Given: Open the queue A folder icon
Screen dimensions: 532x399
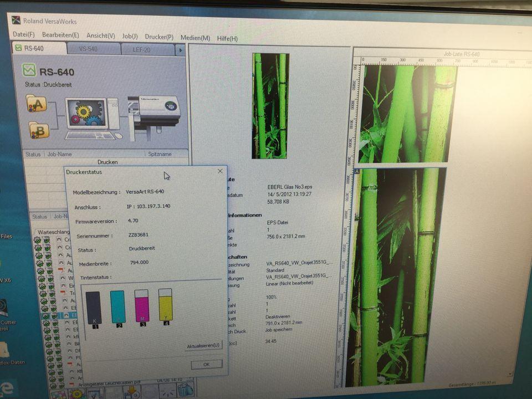Looking at the screenshot, I should point(36,104).
